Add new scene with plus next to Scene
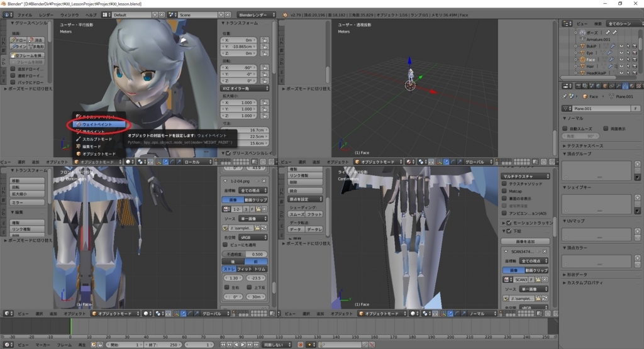 click(x=221, y=15)
